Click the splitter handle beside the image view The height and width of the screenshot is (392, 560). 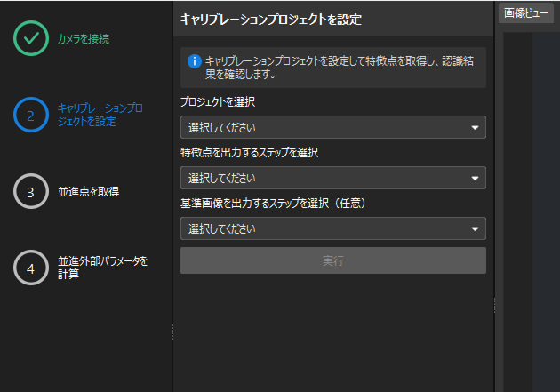point(494,306)
